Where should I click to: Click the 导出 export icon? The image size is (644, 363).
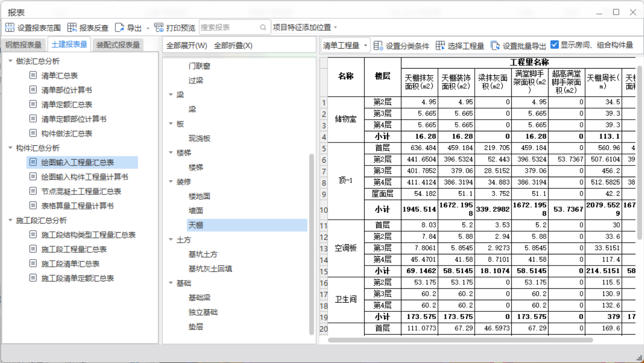119,28
